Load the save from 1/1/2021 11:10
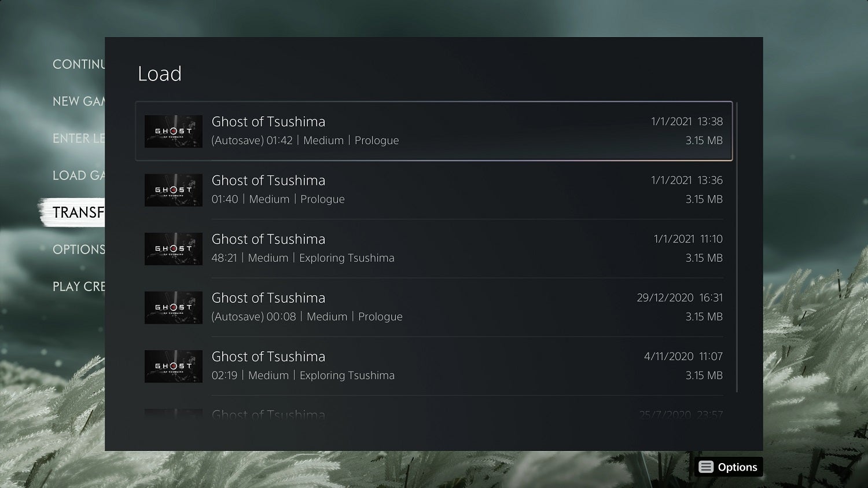This screenshot has width=868, height=488. point(434,248)
